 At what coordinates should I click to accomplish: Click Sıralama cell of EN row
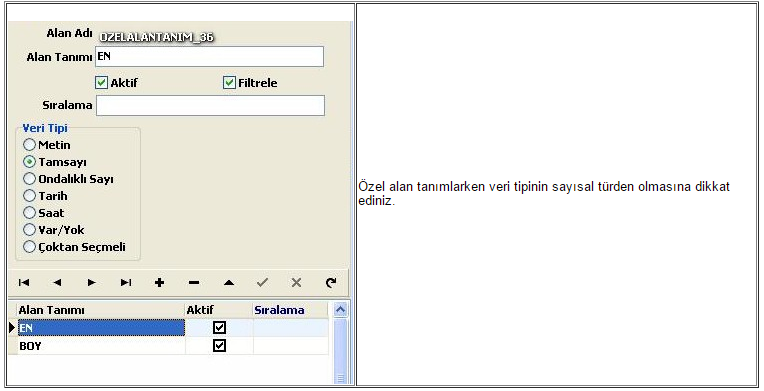pos(290,328)
